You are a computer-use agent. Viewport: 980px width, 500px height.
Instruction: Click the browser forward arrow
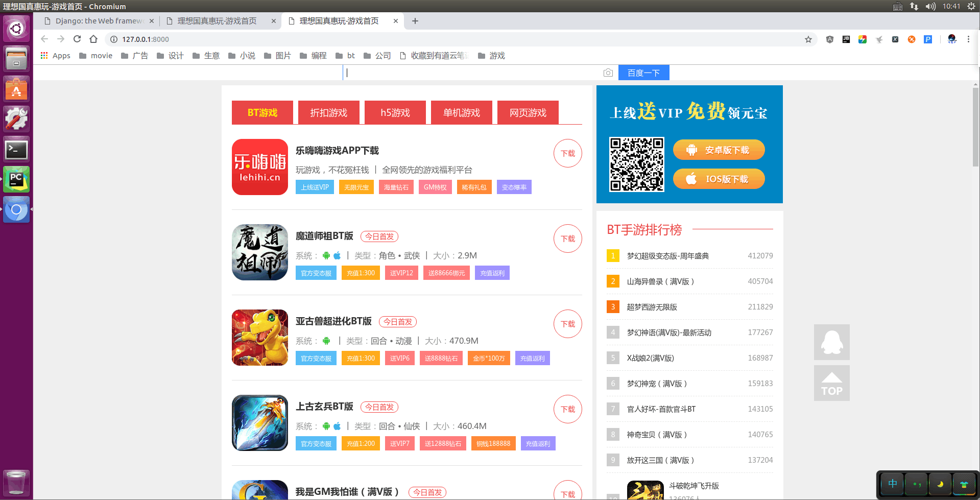pos(61,39)
